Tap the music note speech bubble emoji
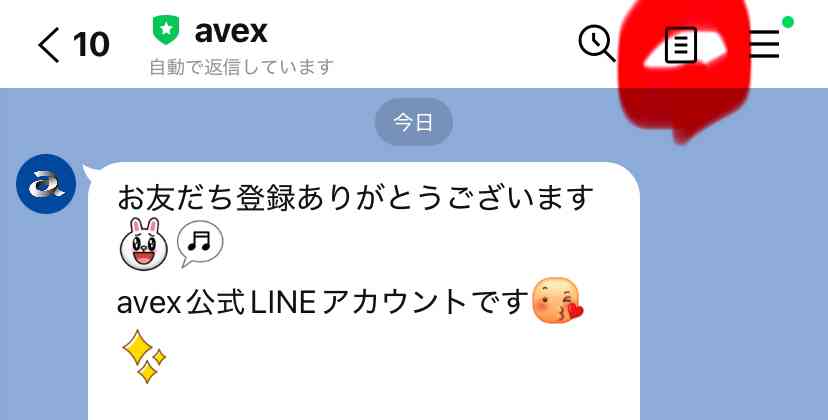This screenshot has height=420, width=828. tap(200, 244)
